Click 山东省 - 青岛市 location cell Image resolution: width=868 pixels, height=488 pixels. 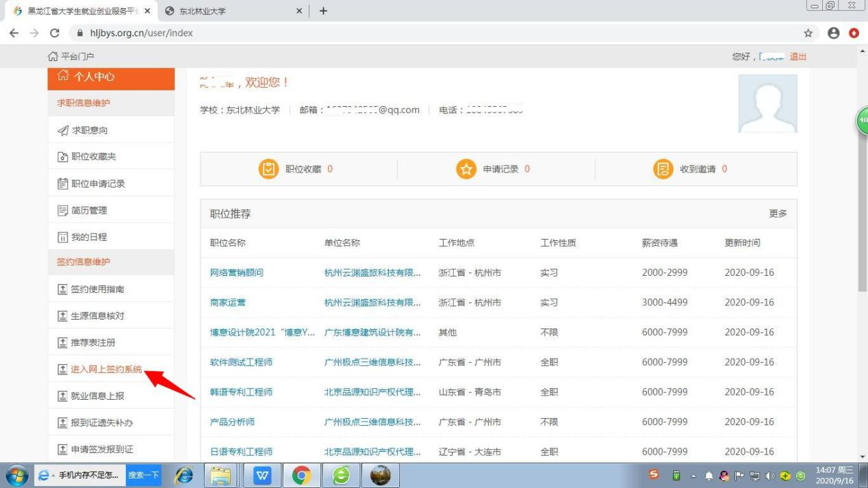point(470,392)
